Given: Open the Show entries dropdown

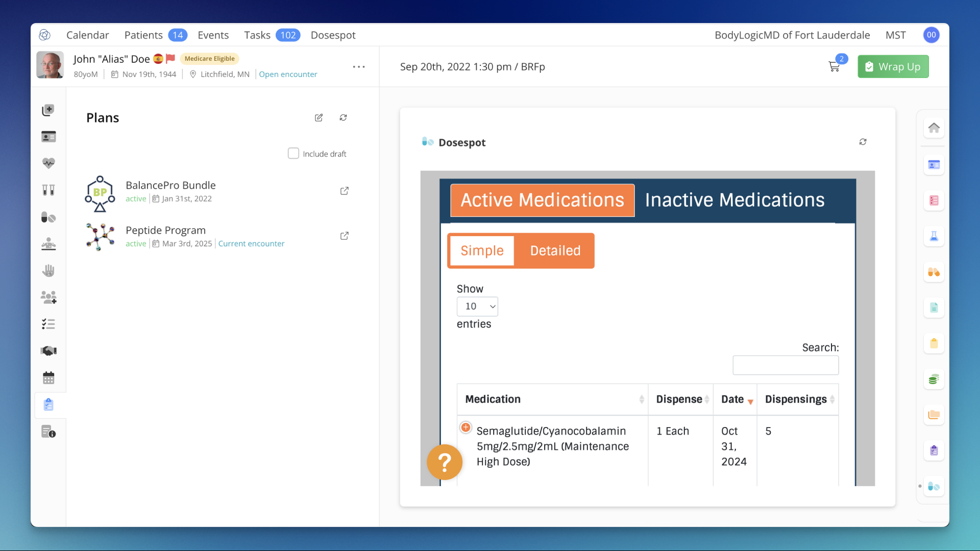Looking at the screenshot, I should (x=477, y=306).
